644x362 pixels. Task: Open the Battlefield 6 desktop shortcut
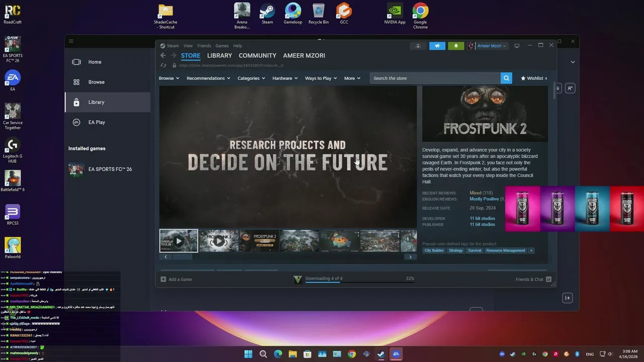tap(13, 181)
